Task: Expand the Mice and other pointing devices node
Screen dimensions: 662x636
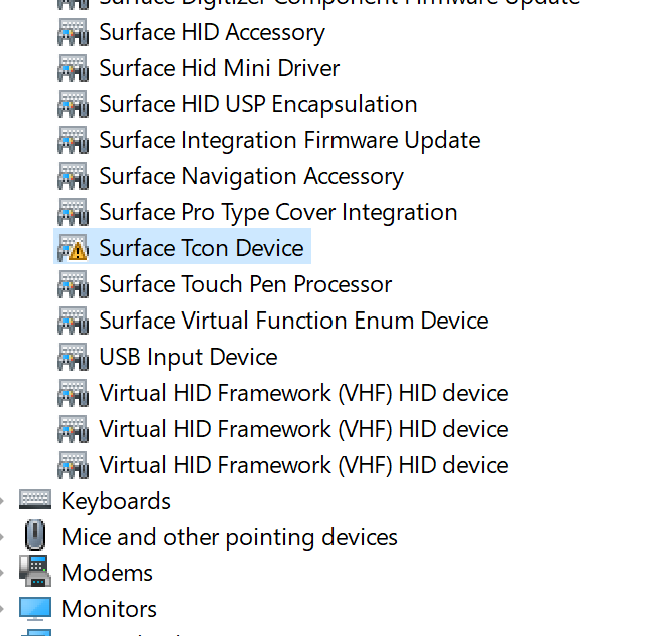Action: (x=3, y=537)
